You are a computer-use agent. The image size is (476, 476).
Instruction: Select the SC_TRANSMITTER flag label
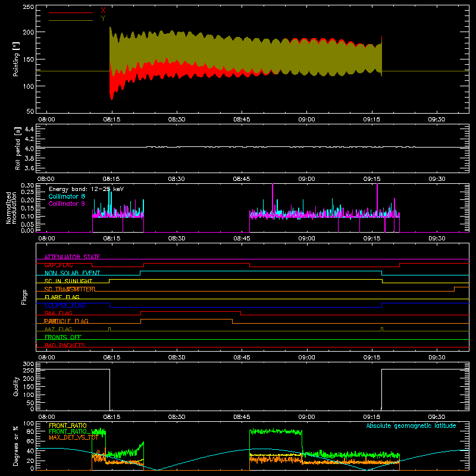pyautogui.click(x=70, y=289)
